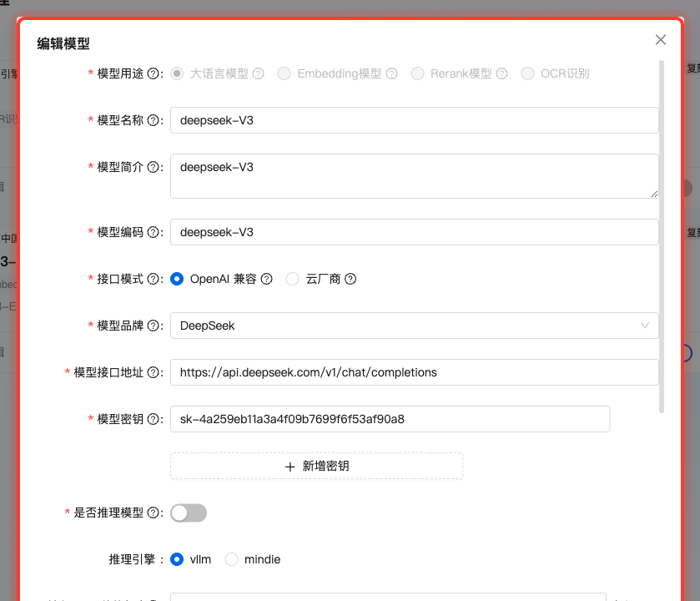Click the 新增密钥 add key button
The image size is (700, 601).
pyautogui.click(x=316, y=466)
